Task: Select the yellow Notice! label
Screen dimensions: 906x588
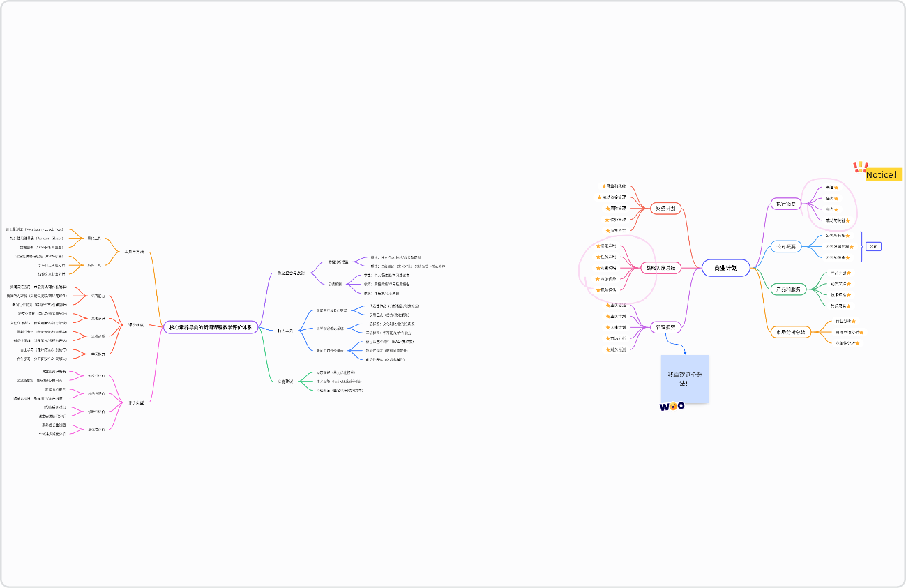Action: 882,174
